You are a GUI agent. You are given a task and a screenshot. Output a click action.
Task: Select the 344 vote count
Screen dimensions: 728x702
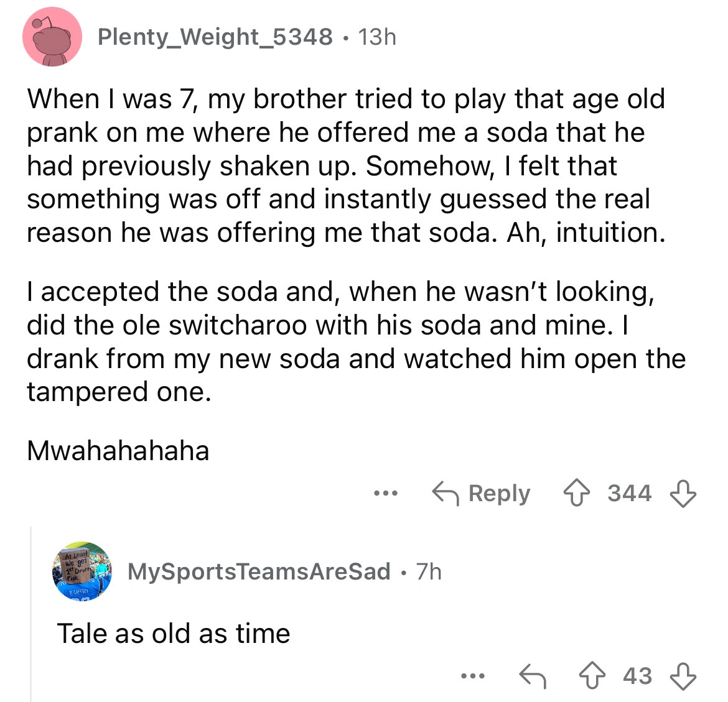(x=630, y=493)
